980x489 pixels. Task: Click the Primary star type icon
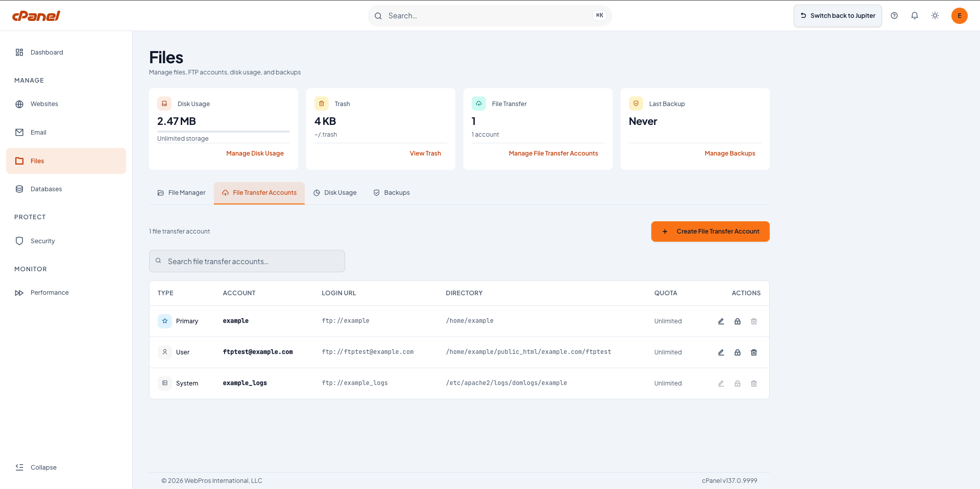pos(165,321)
